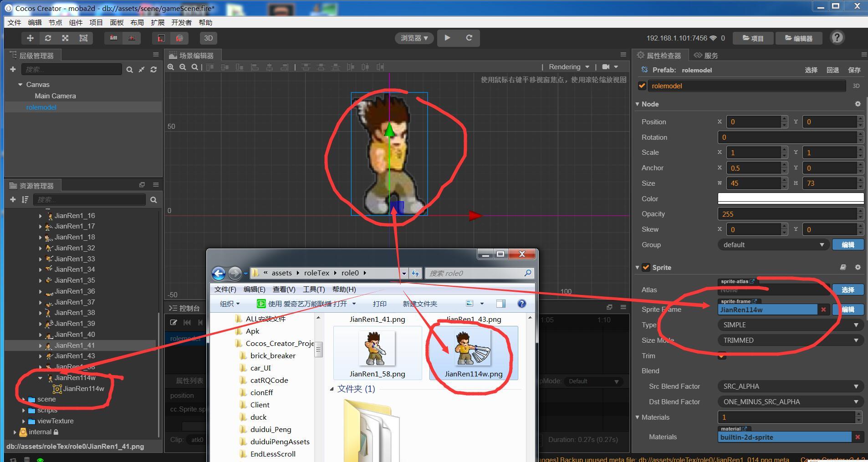Collapse all nodes in hierarchy panel

pos(142,69)
